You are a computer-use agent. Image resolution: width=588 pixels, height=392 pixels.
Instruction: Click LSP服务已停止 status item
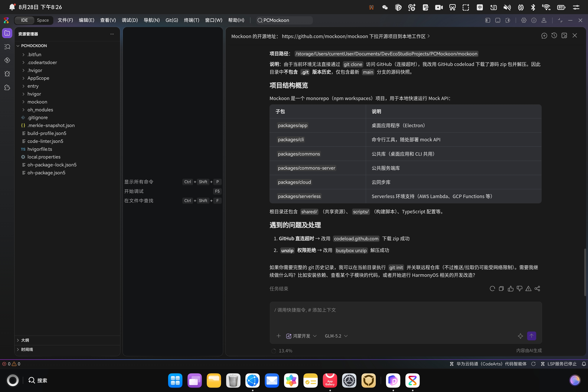tap(559, 364)
